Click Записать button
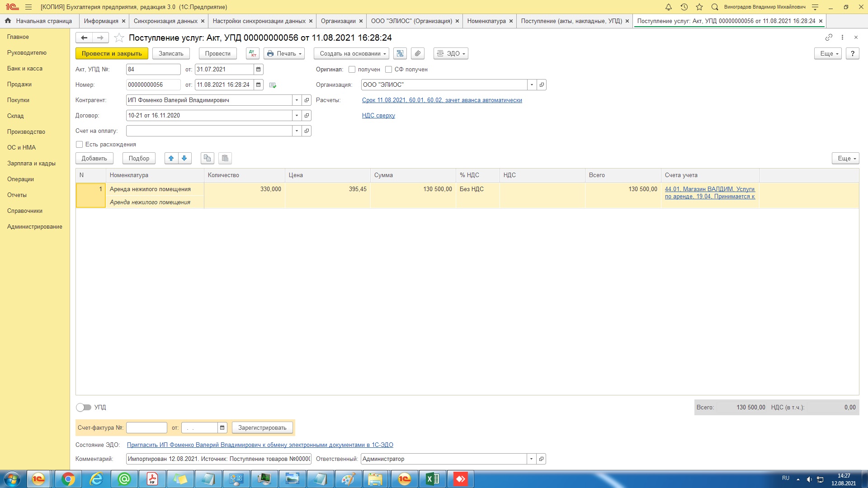Image resolution: width=868 pixels, height=488 pixels. click(x=171, y=54)
